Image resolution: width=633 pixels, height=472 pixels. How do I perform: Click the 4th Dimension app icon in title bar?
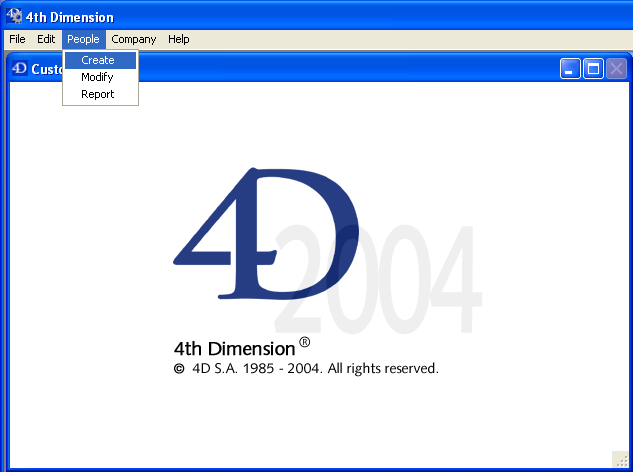click(15, 16)
